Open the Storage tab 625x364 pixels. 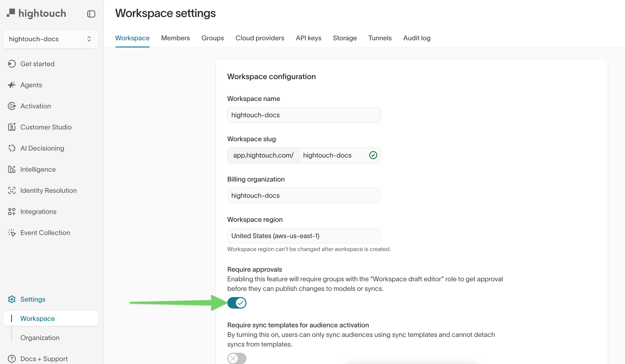pyautogui.click(x=345, y=38)
